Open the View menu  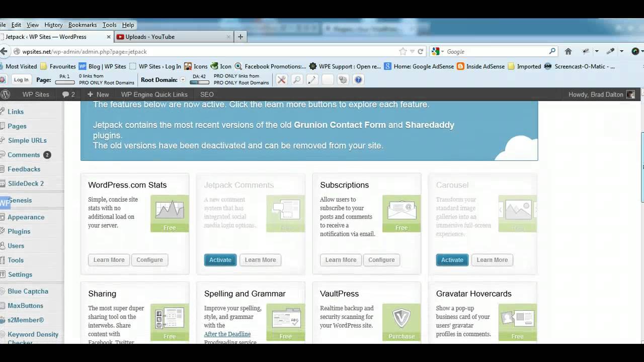tap(33, 25)
